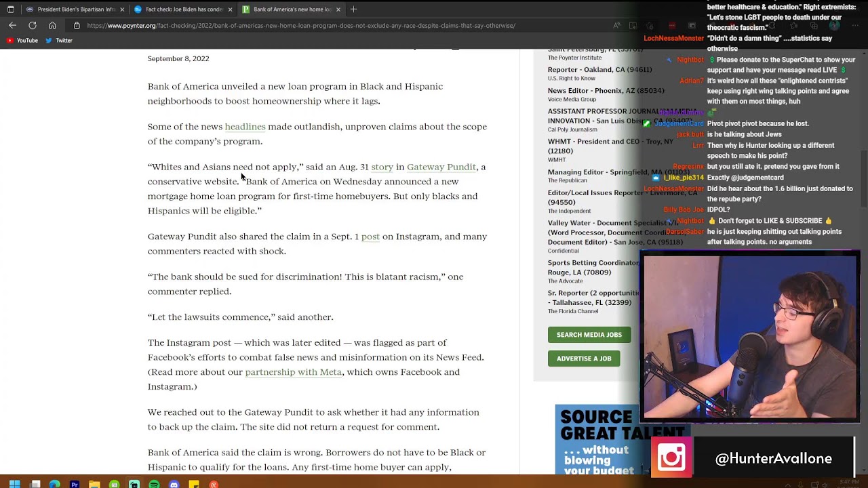
Task: Open the tab actions menu icon
Action: [x=10, y=9]
